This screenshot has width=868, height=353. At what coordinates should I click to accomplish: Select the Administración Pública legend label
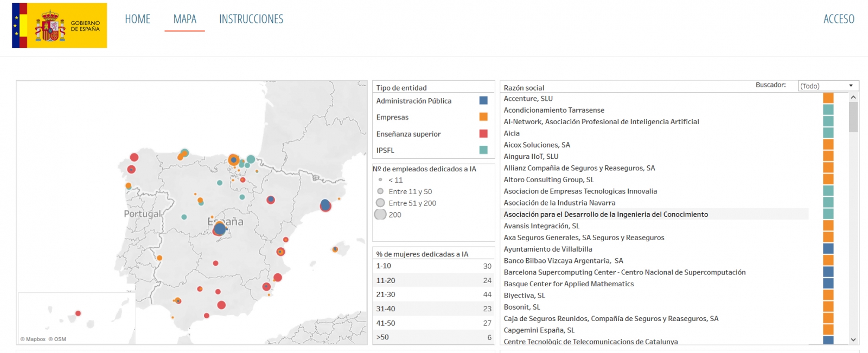pyautogui.click(x=414, y=101)
